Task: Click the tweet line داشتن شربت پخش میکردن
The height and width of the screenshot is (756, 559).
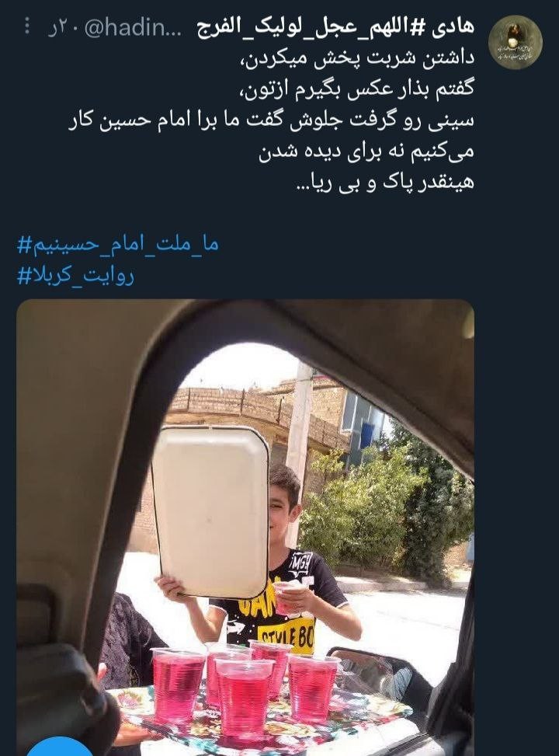Action: [357, 57]
